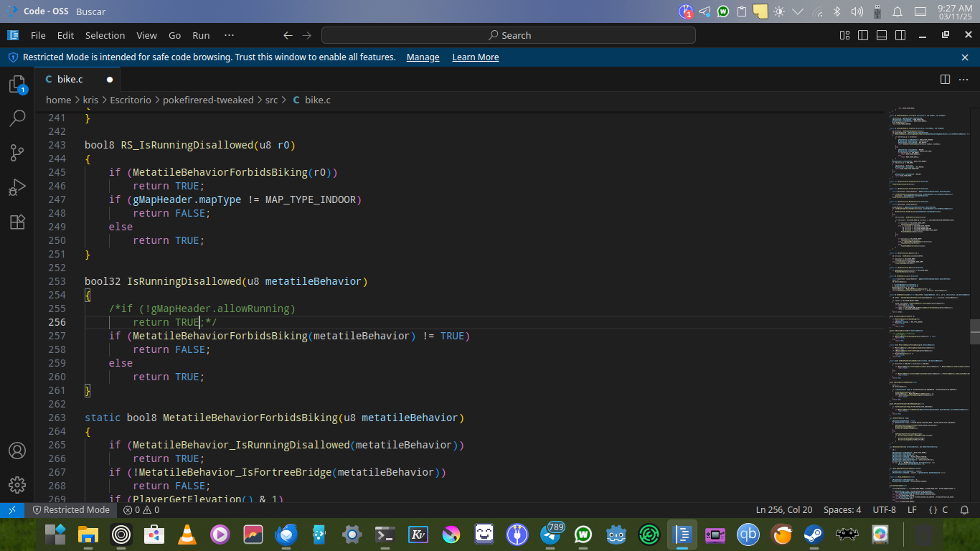Toggle the secondary side bar layout button

pos(900,35)
